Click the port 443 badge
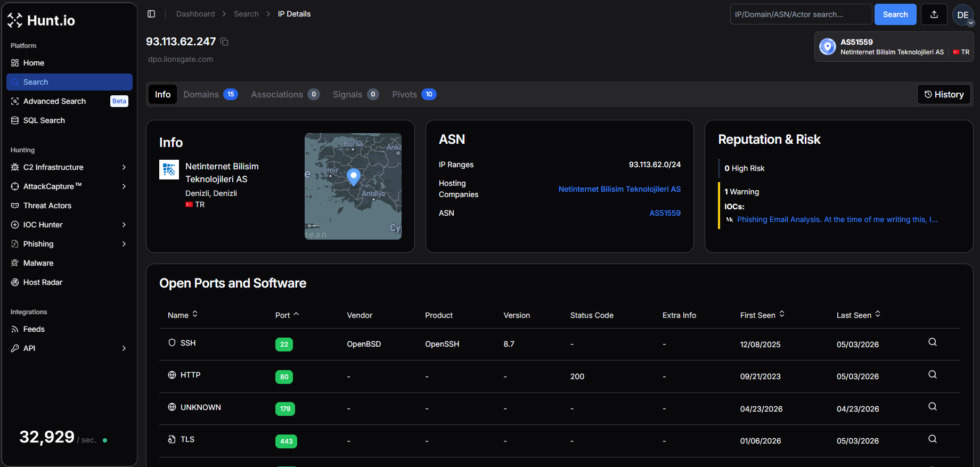Viewport: 980px width, 467px height. tap(286, 441)
